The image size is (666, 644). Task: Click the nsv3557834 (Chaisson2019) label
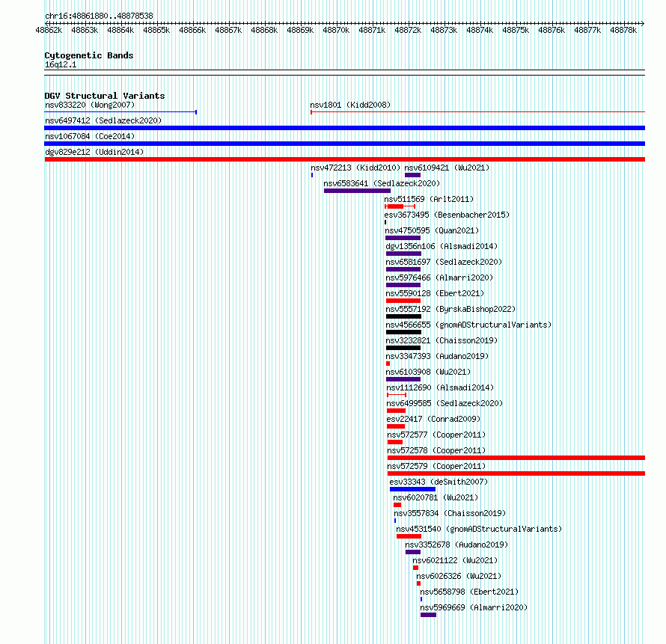(x=450, y=513)
